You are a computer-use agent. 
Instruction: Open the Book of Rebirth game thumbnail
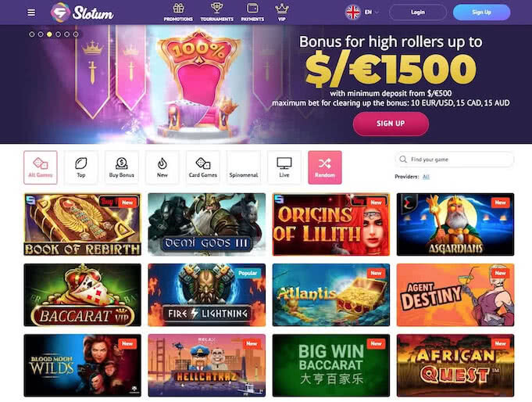83,224
